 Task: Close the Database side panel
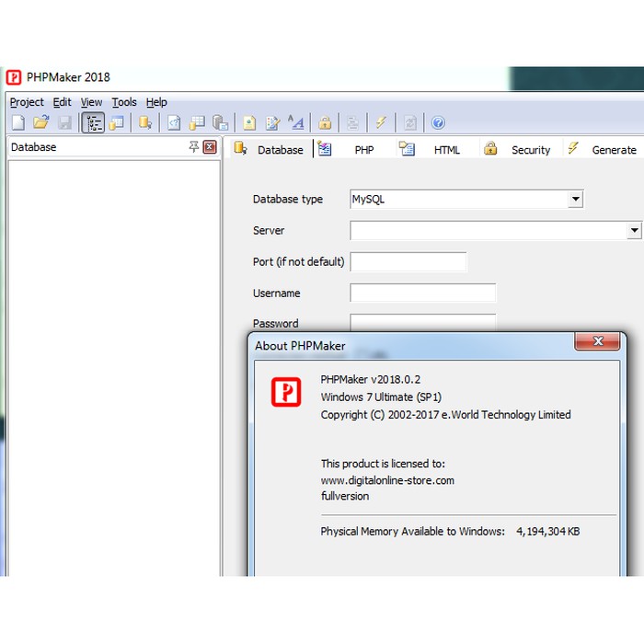pyautogui.click(x=210, y=147)
